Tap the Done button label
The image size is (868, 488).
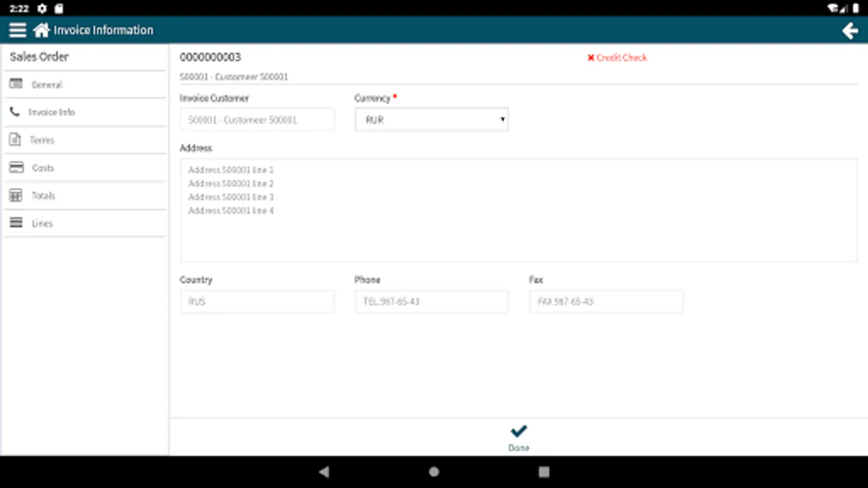(x=519, y=448)
